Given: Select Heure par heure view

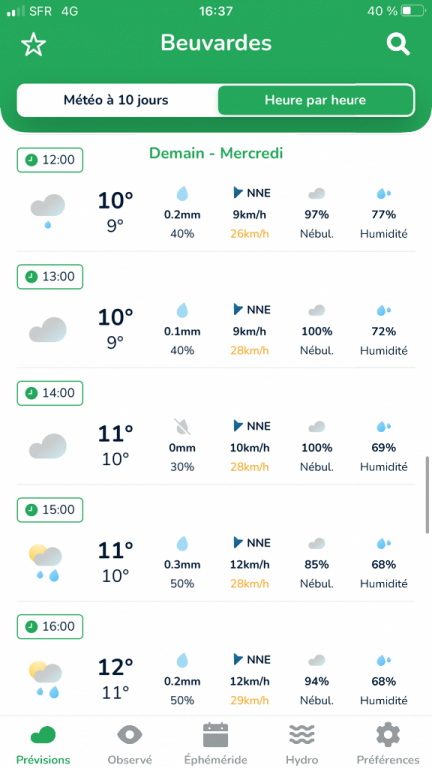Looking at the screenshot, I should [315, 100].
